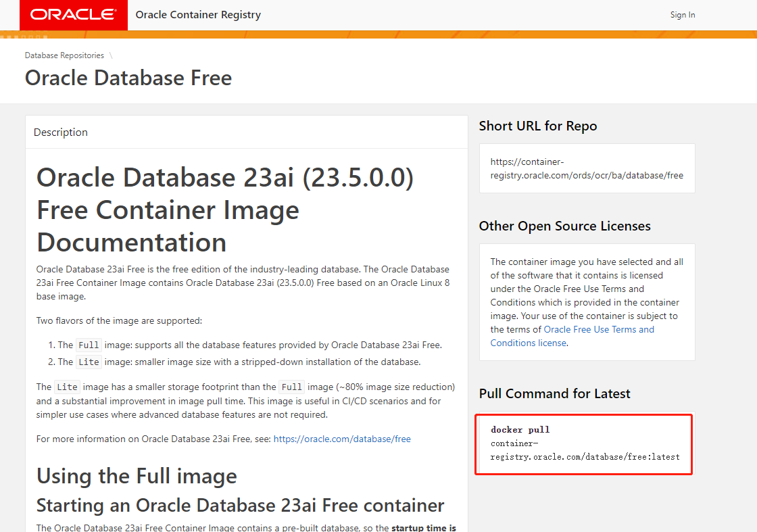Image resolution: width=757 pixels, height=532 pixels.
Task: Click Starting an Oracle Database 23ai Free container heading
Action: coord(240,506)
